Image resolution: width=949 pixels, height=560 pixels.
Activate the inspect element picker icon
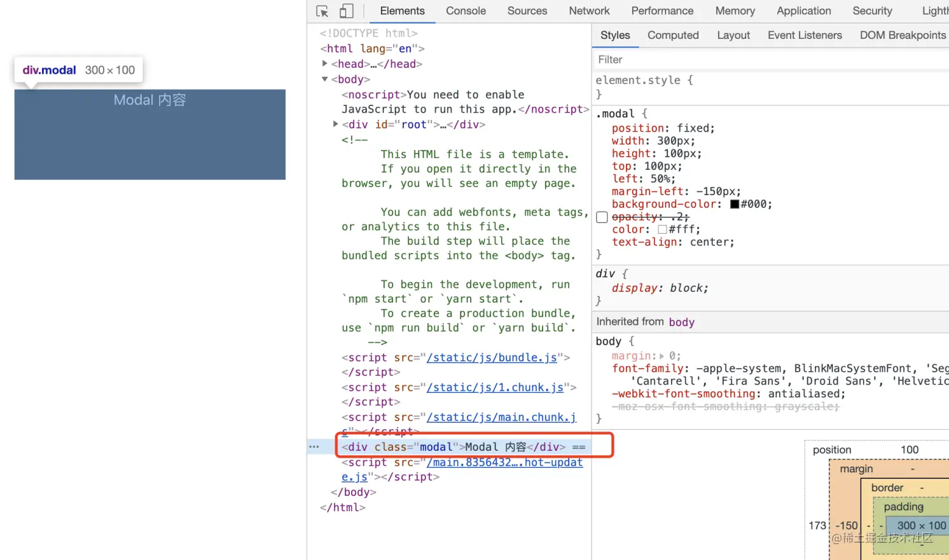[322, 11]
